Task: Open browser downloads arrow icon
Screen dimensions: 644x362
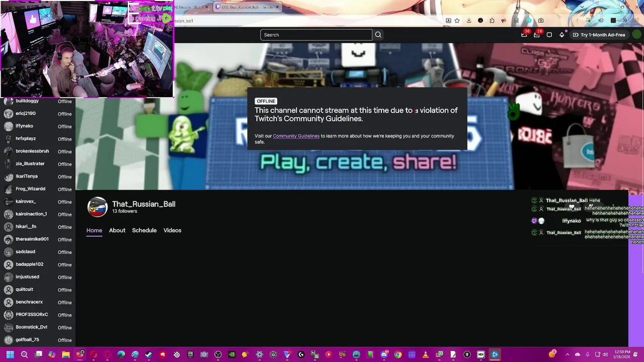Action: 469,21
